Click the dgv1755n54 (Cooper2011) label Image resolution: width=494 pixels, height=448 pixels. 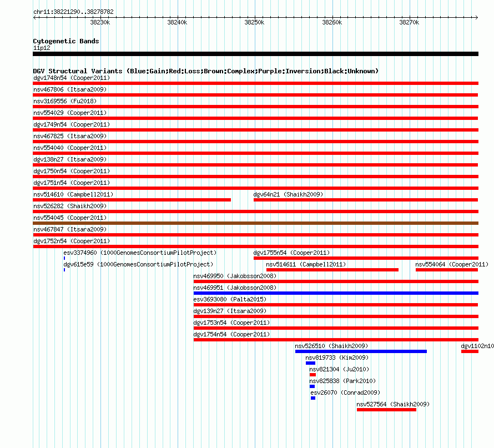[291, 253]
